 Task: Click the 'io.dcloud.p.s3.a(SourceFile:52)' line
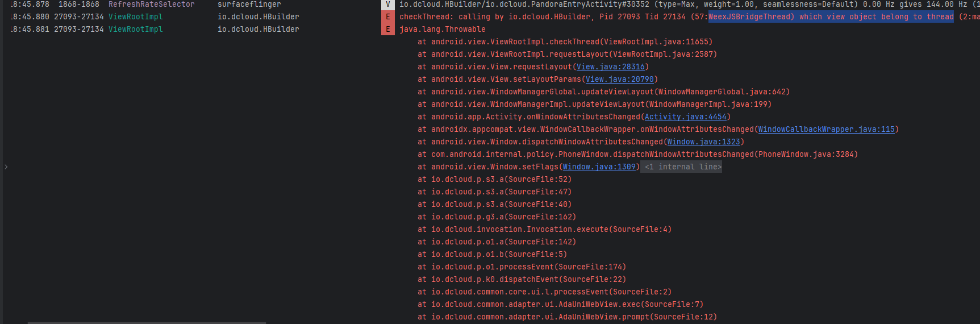click(495, 180)
